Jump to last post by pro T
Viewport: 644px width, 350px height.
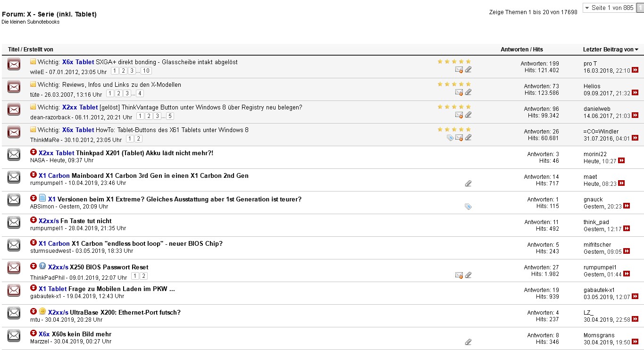click(x=635, y=70)
